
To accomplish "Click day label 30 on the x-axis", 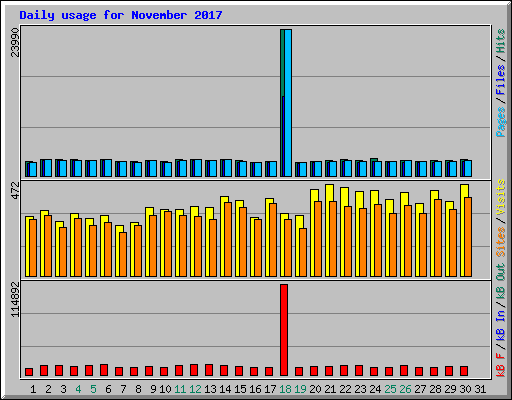I will [x=465, y=389].
